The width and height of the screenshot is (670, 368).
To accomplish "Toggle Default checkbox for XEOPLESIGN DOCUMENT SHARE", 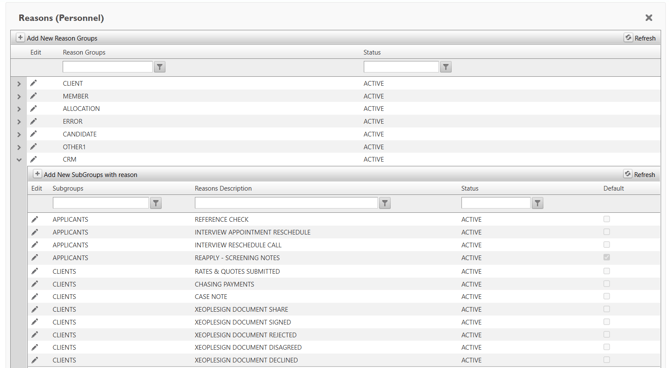I will tap(606, 309).
